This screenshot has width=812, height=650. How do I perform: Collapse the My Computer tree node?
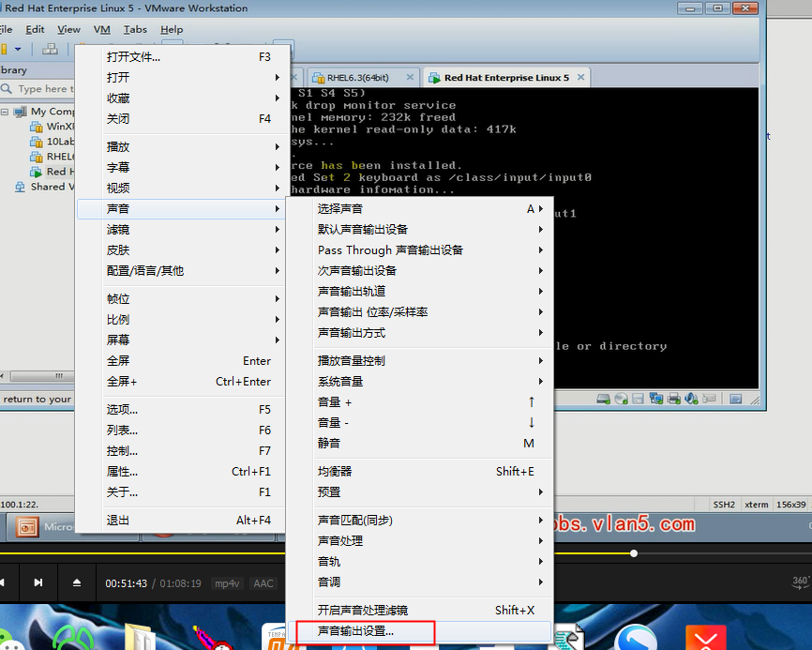point(6,112)
